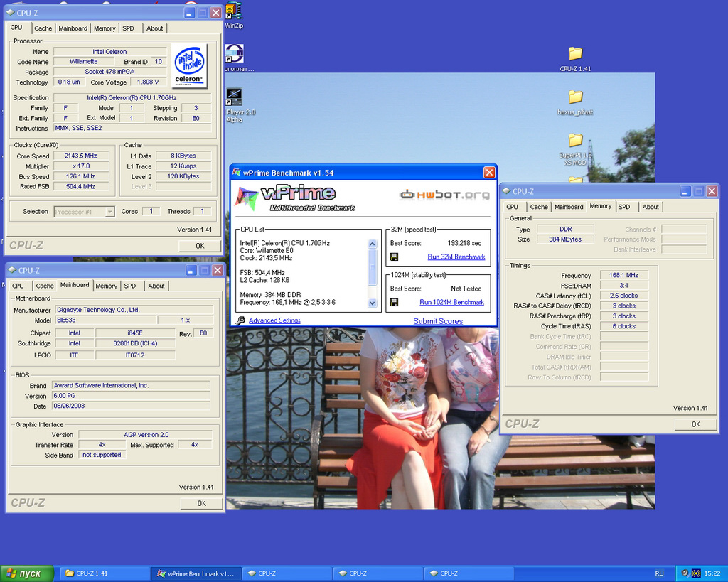This screenshot has height=582, width=728.
Task: Open the Advanced Settings link
Action: coord(274,320)
